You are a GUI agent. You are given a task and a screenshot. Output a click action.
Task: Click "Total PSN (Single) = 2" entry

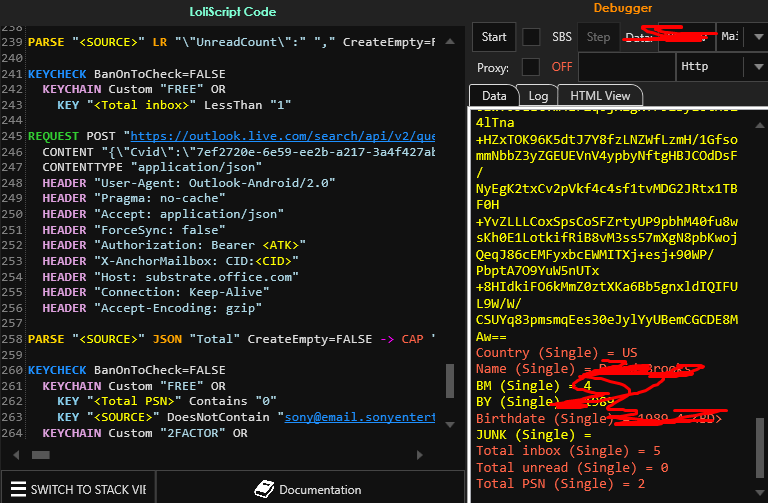point(560,484)
